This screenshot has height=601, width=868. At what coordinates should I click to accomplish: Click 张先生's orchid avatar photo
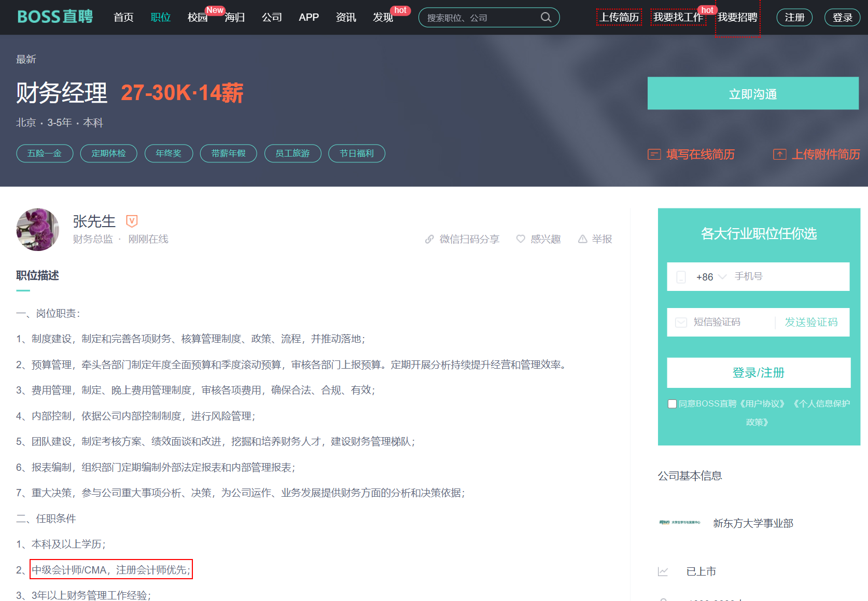(38, 230)
